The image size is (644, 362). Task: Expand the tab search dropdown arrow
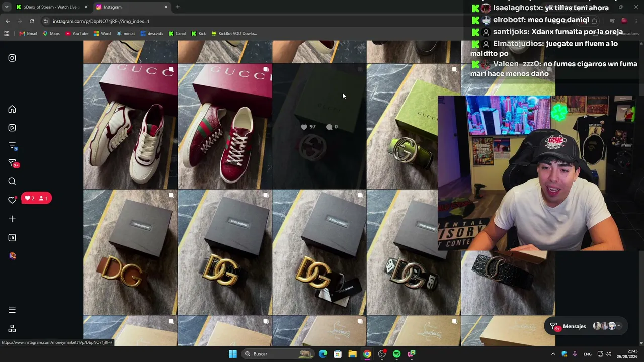pos(6,7)
